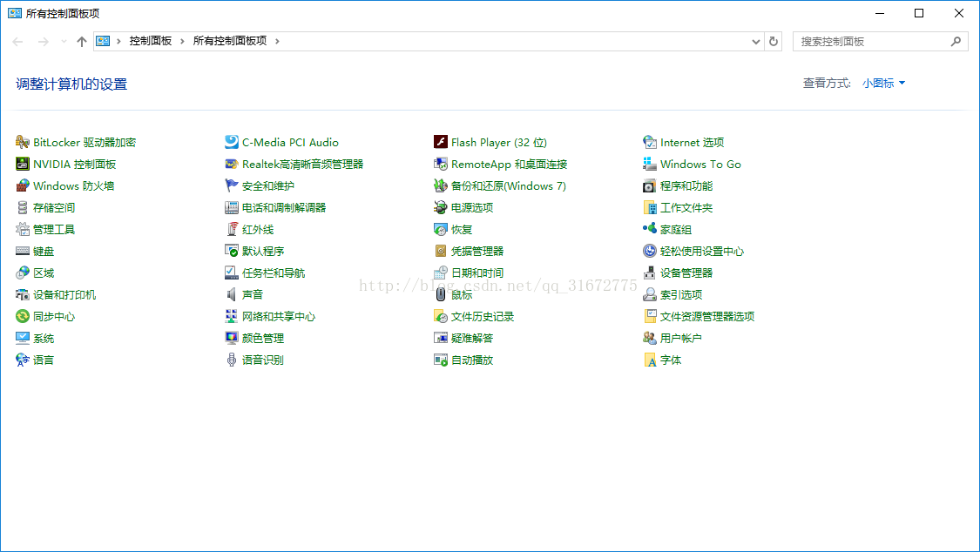980x552 pixels.
Task: Click the Flash Player (32 位) icon
Action: point(441,143)
